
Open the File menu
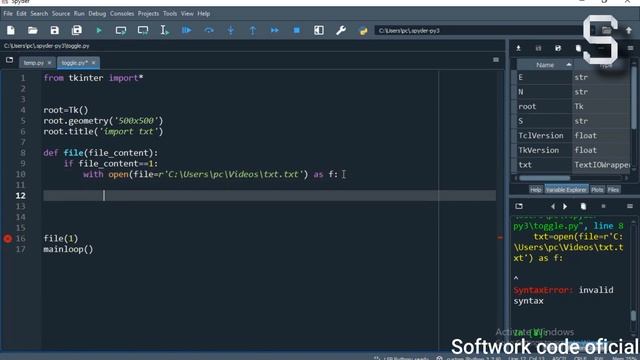click(x=8, y=13)
